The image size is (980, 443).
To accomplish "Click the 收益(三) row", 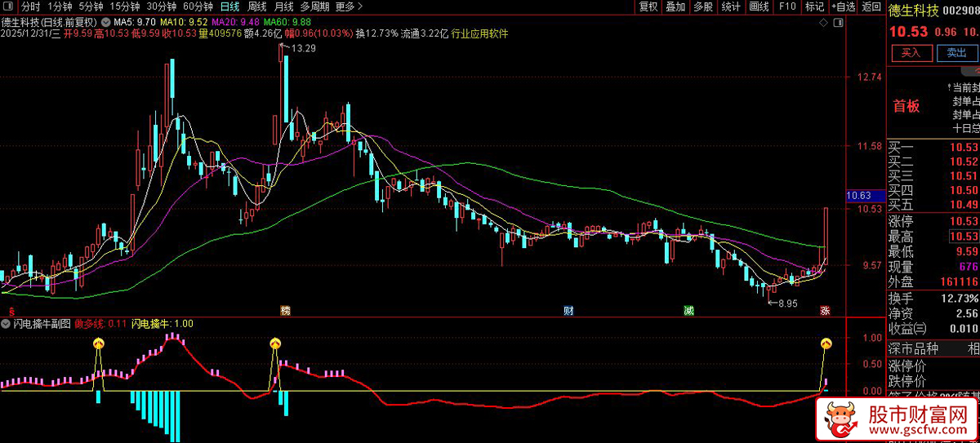I will (x=933, y=329).
